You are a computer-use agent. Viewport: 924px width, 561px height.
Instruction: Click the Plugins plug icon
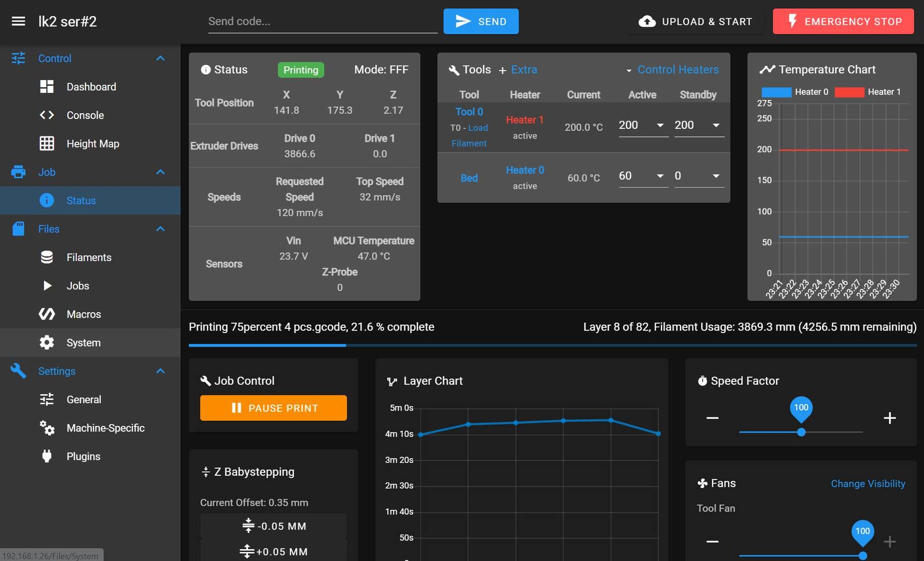(47, 457)
